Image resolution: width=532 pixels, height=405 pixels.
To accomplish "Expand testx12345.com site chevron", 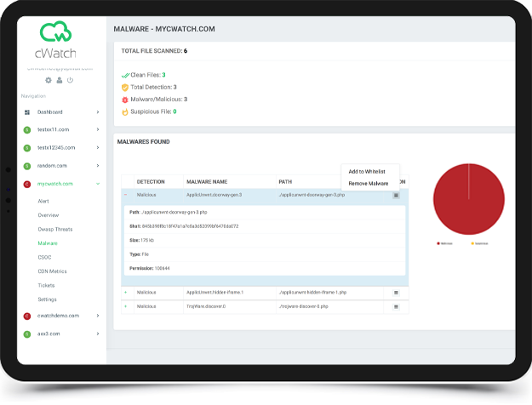I will pyautogui.click(x=98, y=147).
